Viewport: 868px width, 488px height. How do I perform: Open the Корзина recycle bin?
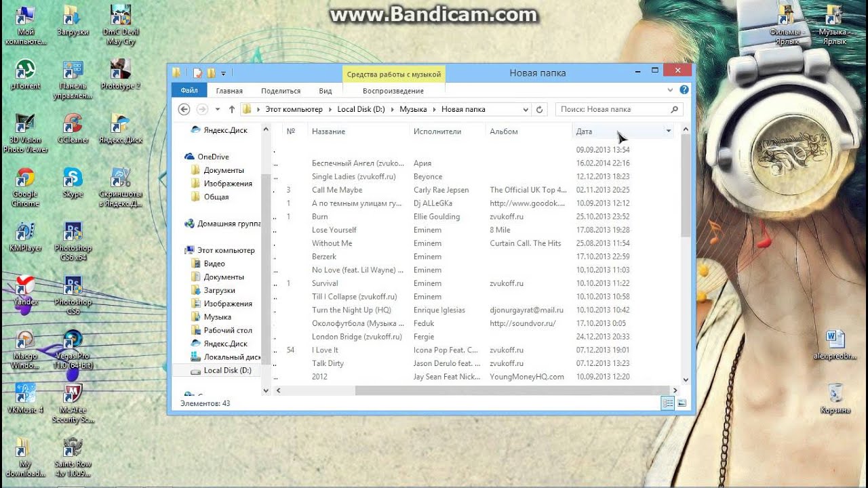click(x=835, y=399)
